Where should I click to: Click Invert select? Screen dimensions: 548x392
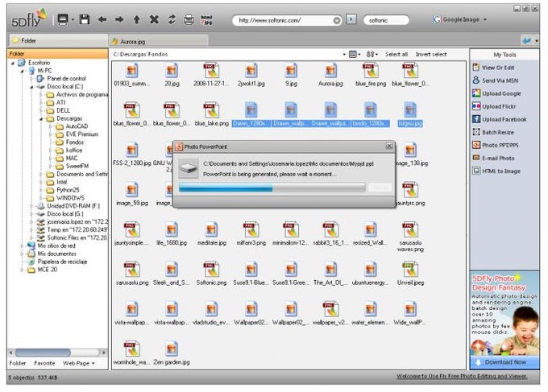[431, 55]
